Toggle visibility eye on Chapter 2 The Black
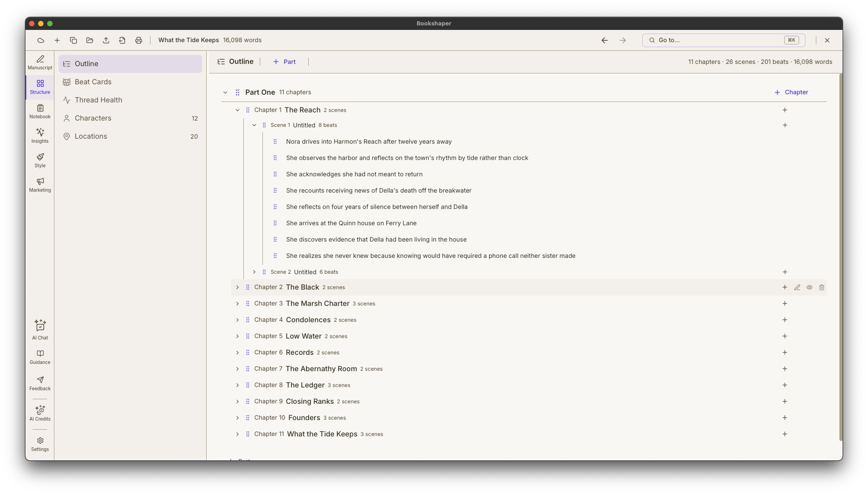The image size is (868, 494). (810, 287)
